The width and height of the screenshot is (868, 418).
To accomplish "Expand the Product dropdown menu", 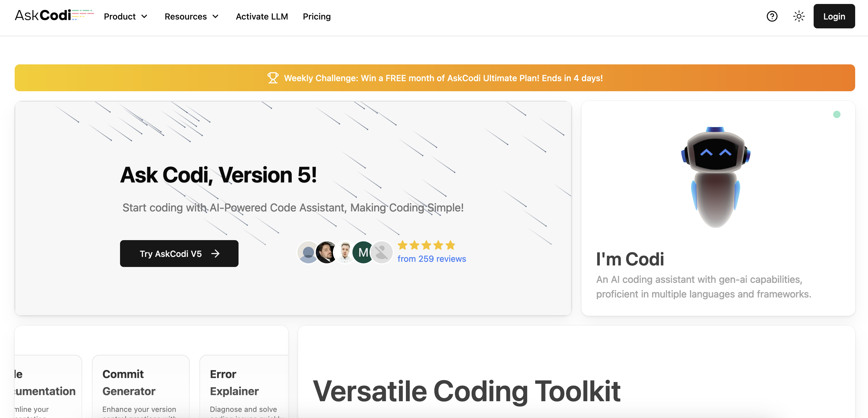I will tap(126, 16).
